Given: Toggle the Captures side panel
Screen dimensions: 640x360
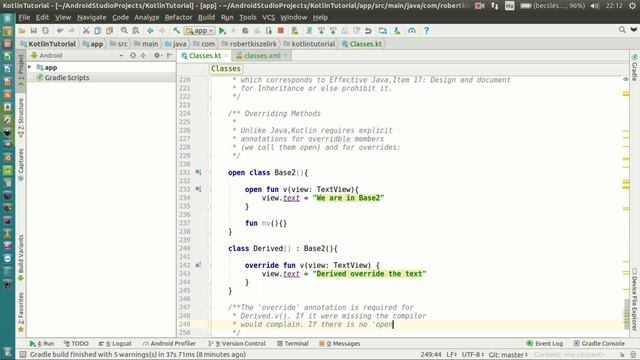Looking at the screenshot, I should [21, 164].
